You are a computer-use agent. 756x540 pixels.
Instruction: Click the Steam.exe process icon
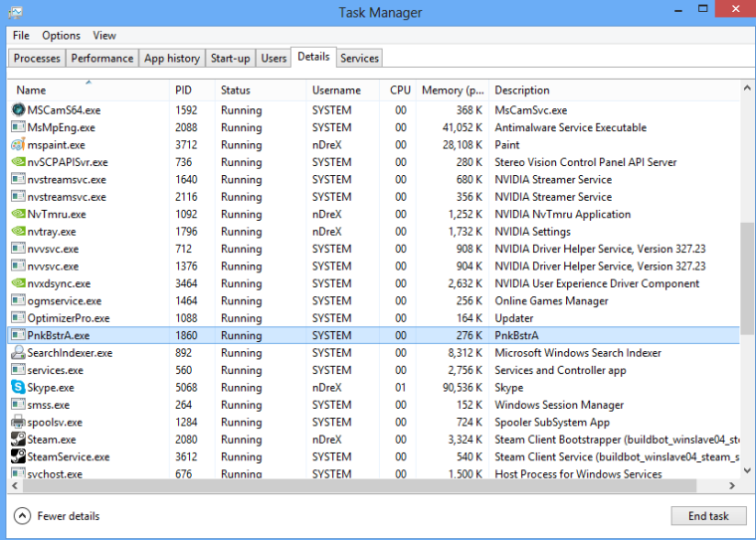(x=18, y=440)
